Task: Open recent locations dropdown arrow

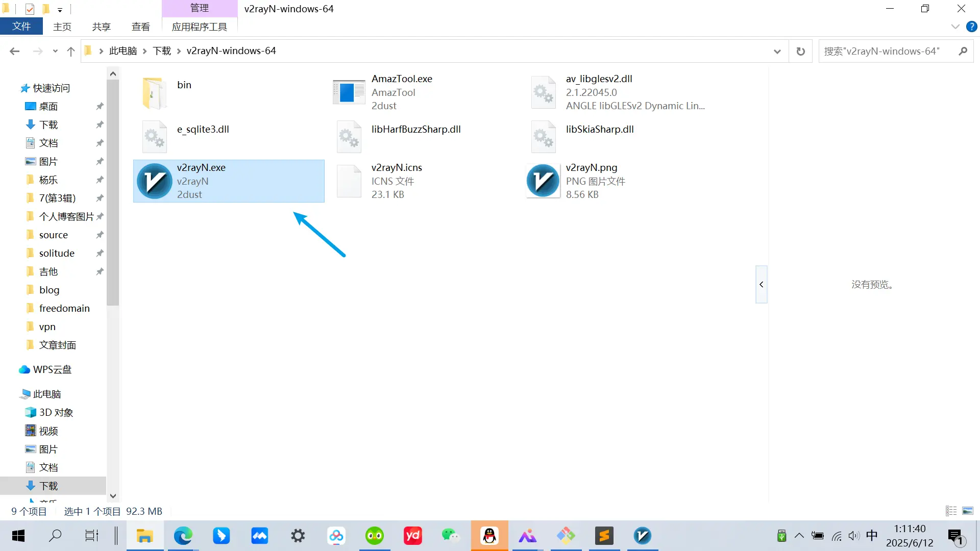Action: tap(55, 51)
